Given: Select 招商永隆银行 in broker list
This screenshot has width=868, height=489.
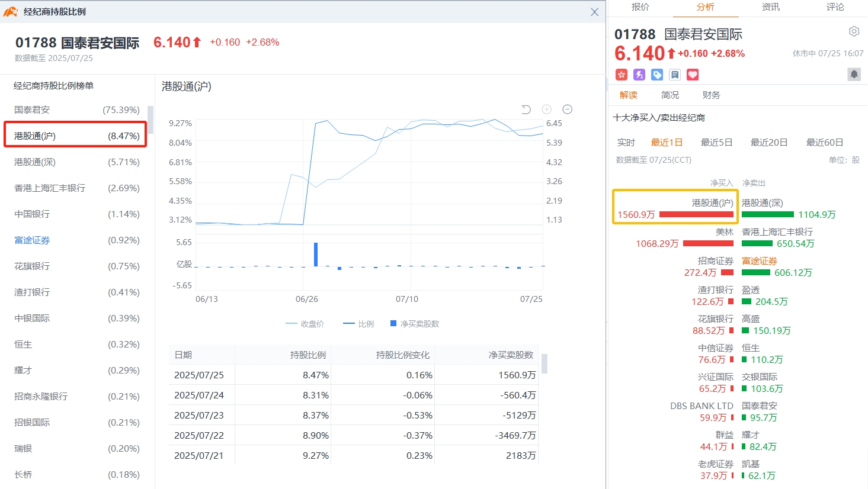Looking at the screenshot, I should pos(77,397).
